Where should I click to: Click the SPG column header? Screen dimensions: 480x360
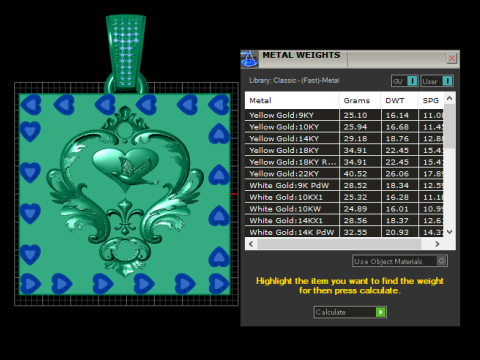[431, 100]
